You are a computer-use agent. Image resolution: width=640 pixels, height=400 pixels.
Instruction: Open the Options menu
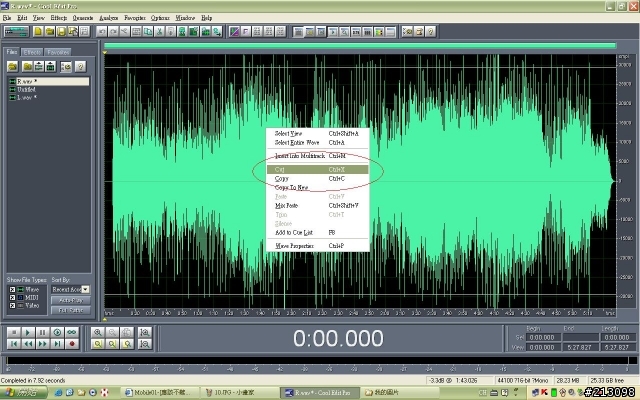tap(160, 18)
